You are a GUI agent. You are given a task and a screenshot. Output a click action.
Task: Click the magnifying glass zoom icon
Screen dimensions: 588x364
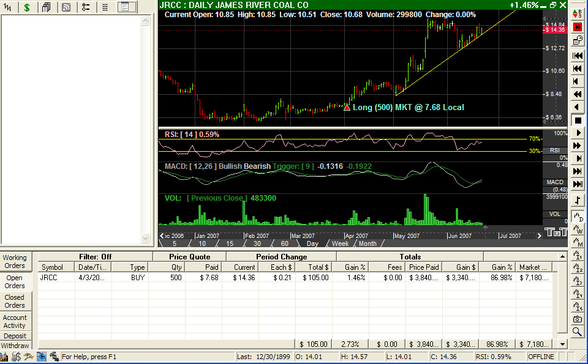[578, 332]
